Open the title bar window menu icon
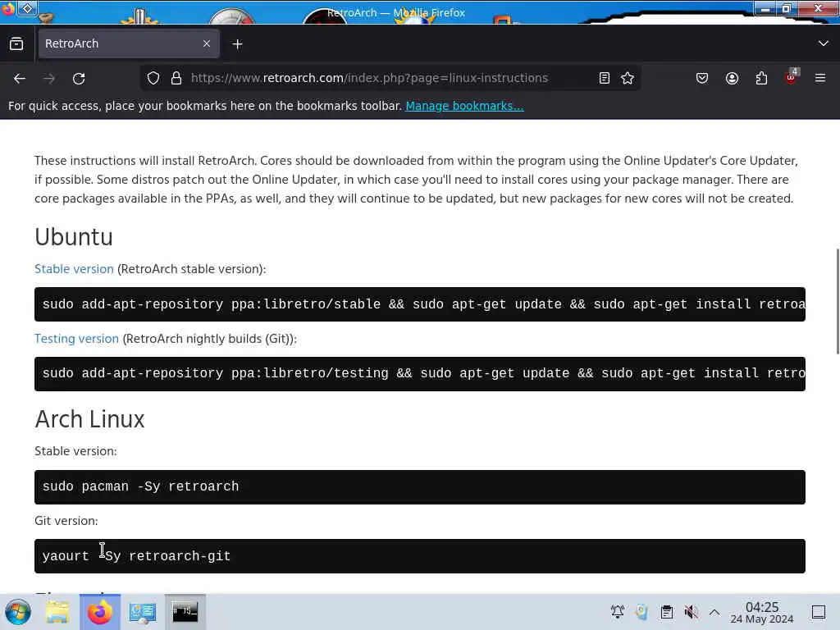 (8, 8)
